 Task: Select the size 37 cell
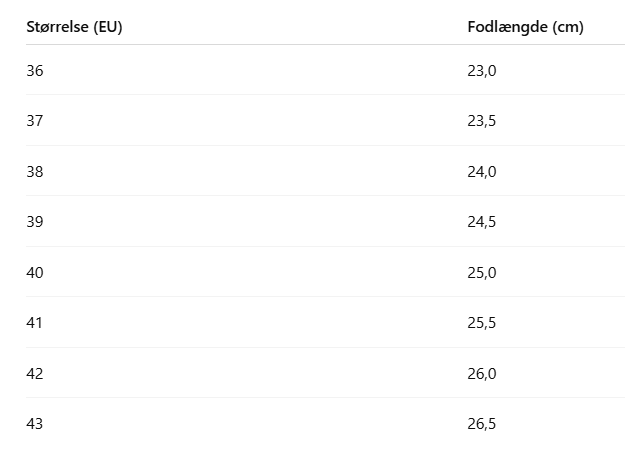35,121
